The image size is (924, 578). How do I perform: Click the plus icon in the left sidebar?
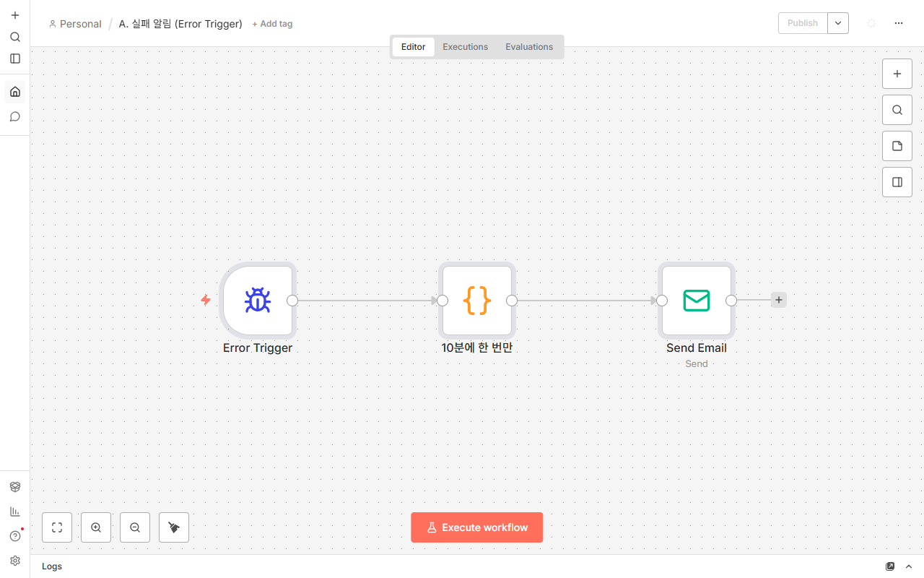(x=15, y=15)
